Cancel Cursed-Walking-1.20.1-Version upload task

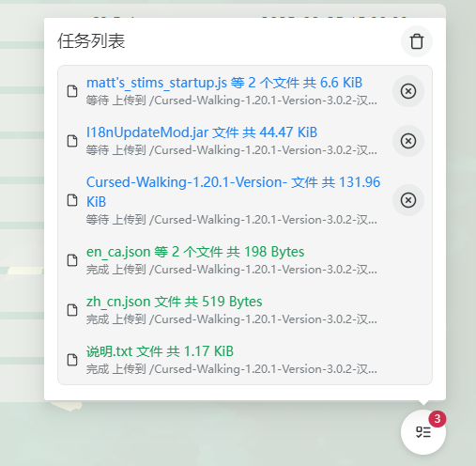408,200
